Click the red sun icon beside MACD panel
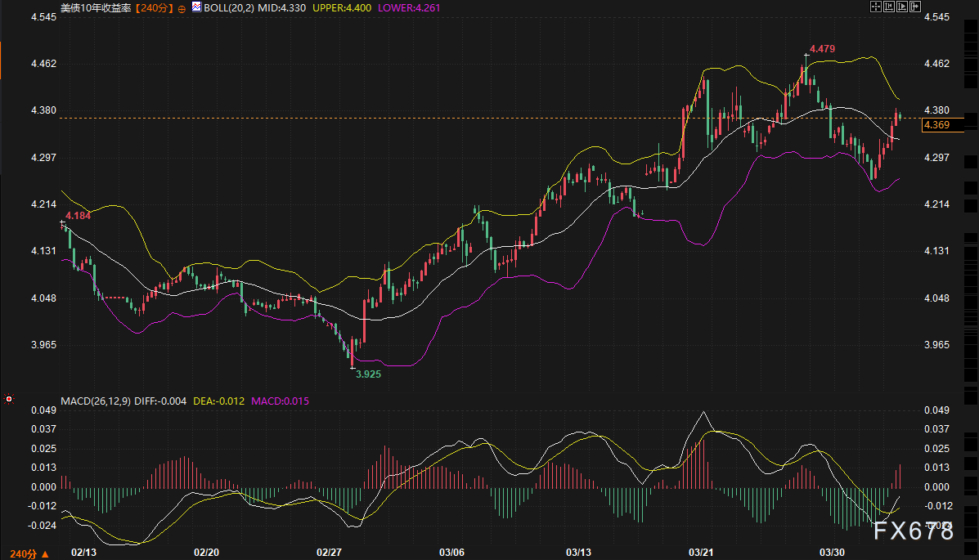Viewport: 979px width, 560px height. [x=9, y=400]
